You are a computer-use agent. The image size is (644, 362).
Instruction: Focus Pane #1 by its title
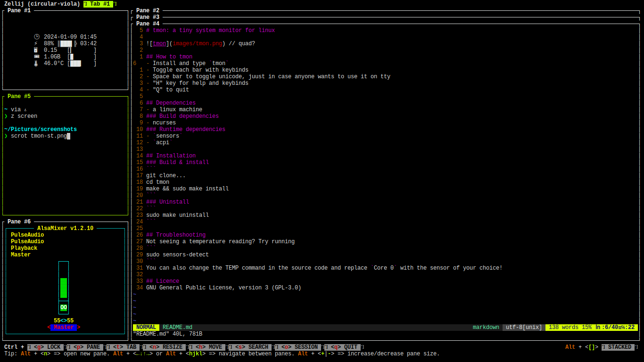19,10
